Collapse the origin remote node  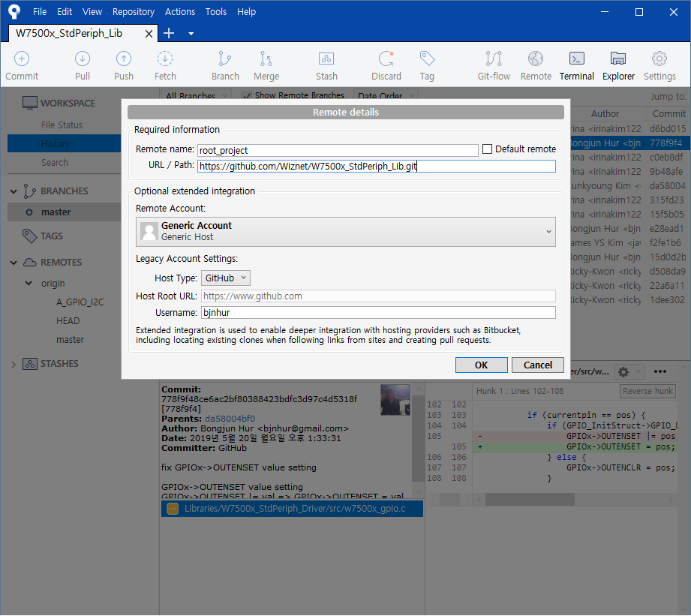(x=29, y=283)
